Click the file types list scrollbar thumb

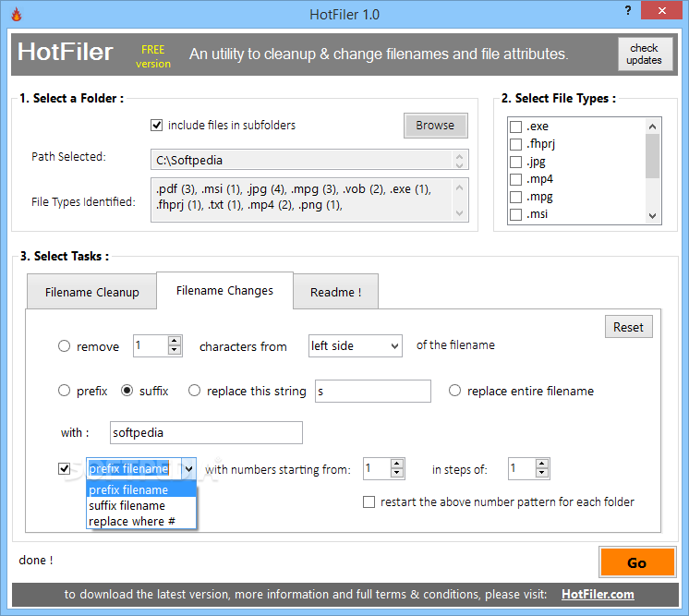coord(653,156)
